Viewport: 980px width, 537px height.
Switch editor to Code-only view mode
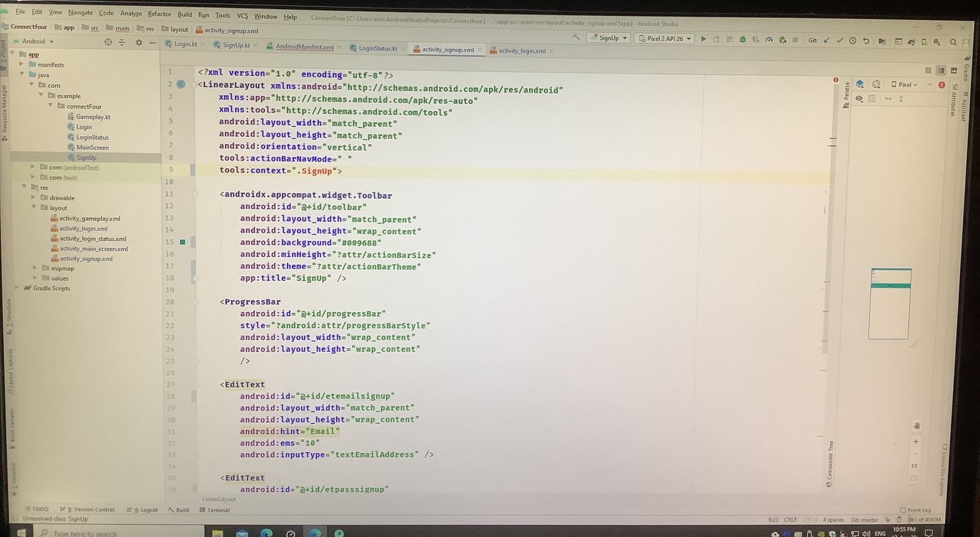[928, 70]
